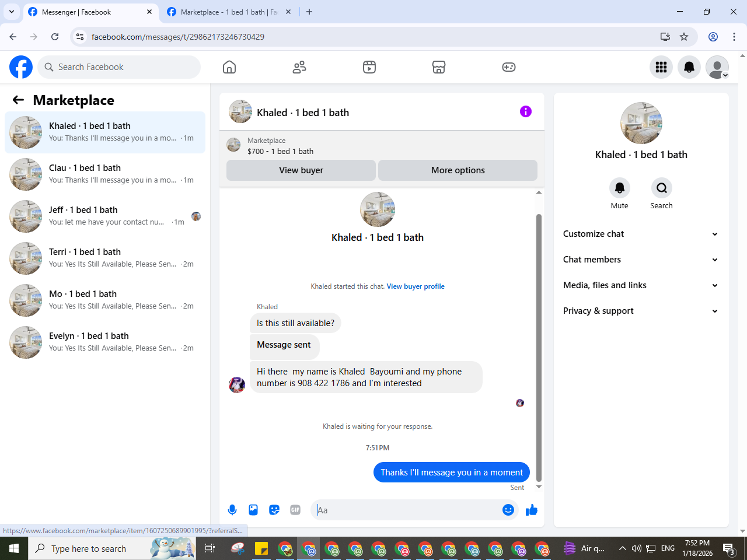Open Task View on taskbar
This screenshot has height=560, width=747.
pos(210,548)
